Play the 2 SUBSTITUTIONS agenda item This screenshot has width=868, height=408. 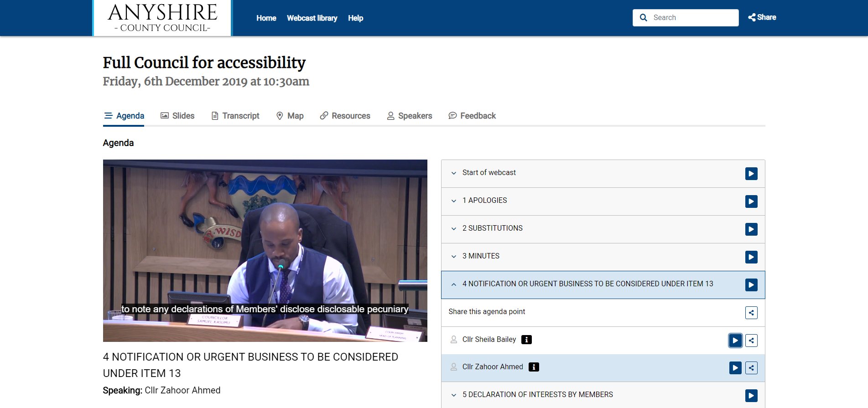751,229
